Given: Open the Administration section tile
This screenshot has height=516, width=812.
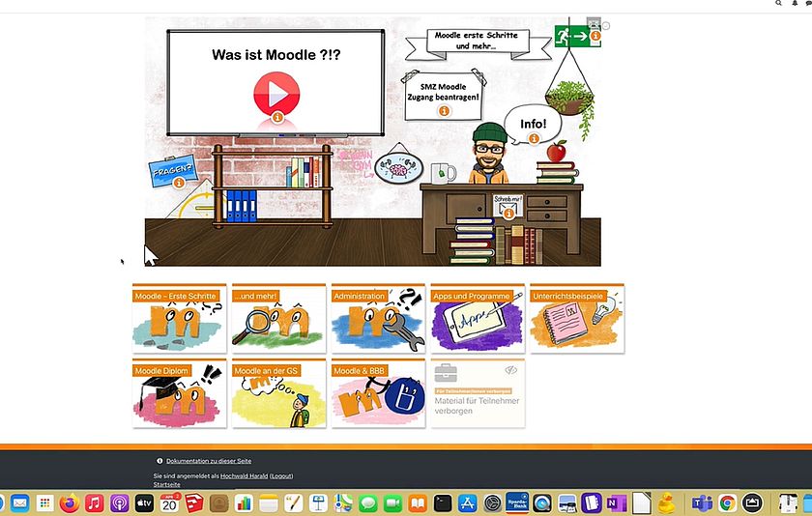Looking at the screenshot, I should 378,318.
